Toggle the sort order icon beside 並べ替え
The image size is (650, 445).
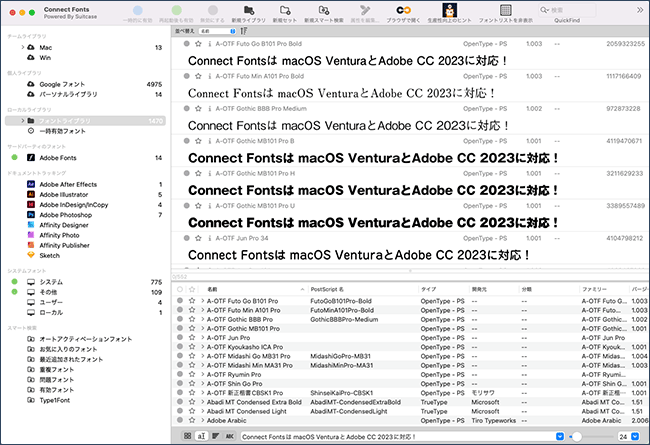[x=244, y=31]
